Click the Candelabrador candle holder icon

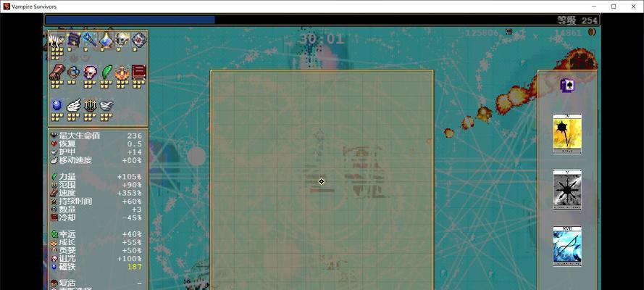90,106
